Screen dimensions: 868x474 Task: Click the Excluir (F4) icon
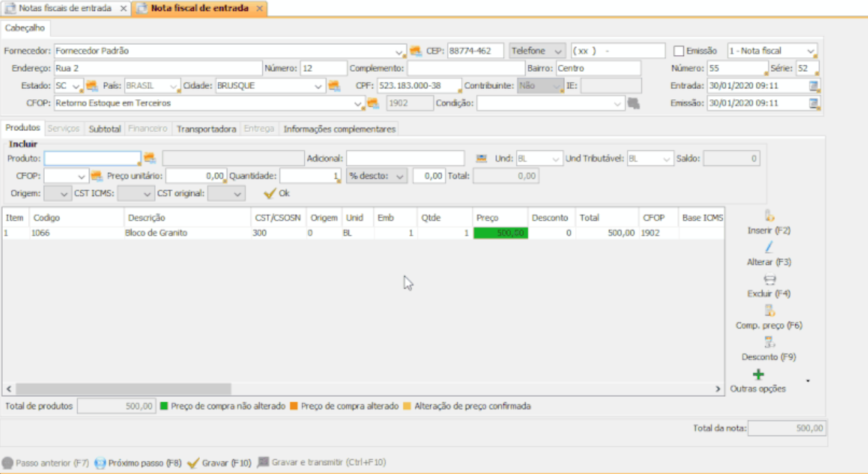769,280
